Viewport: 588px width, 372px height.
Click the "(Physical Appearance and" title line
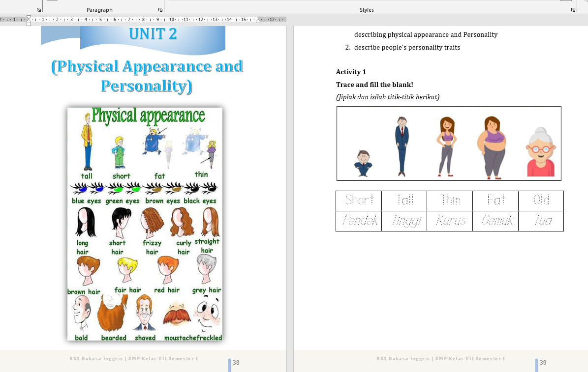pos(147,67)
